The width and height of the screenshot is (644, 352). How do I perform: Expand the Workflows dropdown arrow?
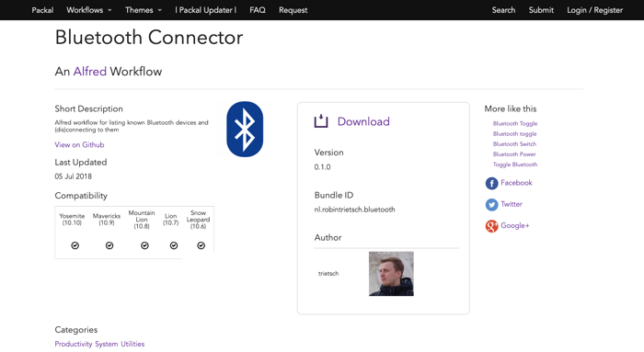click(109, 10)
